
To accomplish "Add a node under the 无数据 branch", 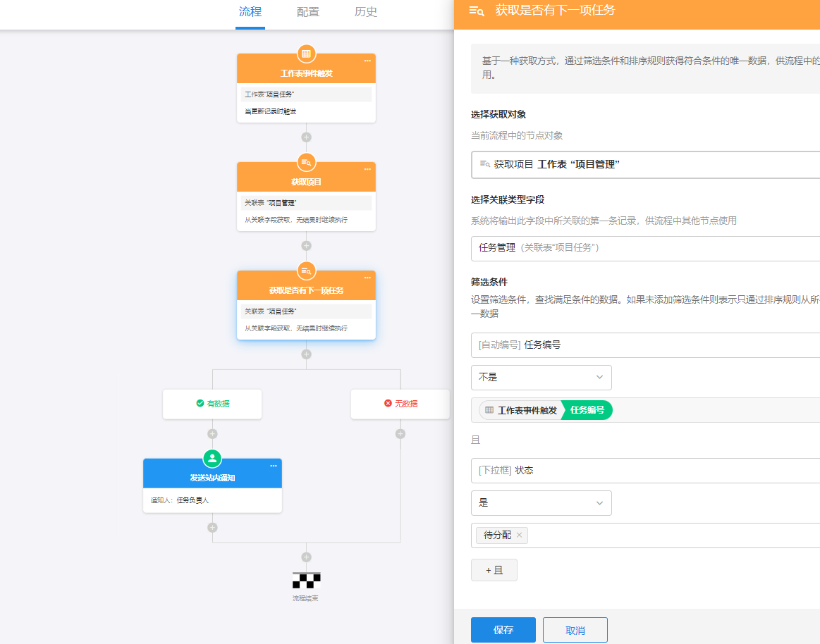I will [400, 434].
